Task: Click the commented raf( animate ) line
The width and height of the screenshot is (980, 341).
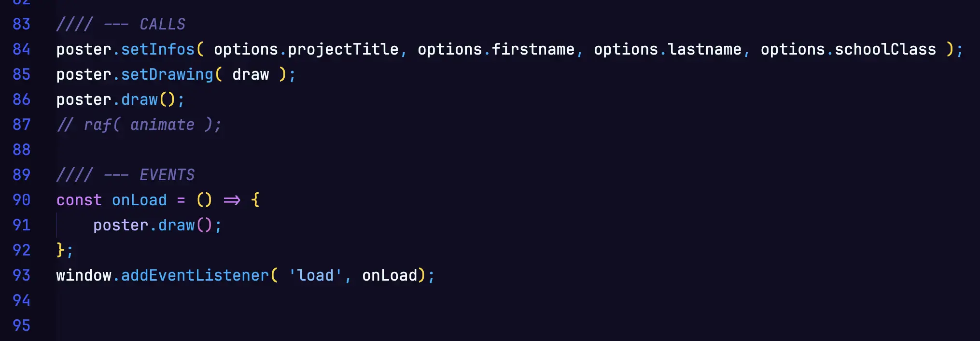Action: (x=139, y=125)
